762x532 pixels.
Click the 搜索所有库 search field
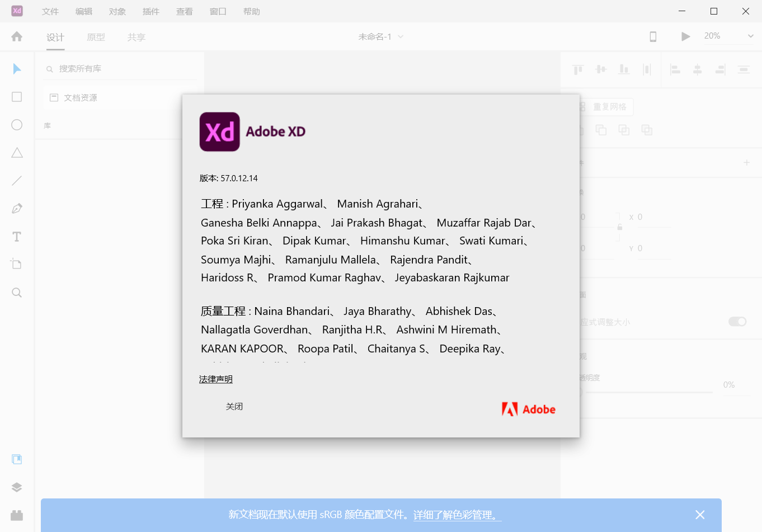[120, 69]
